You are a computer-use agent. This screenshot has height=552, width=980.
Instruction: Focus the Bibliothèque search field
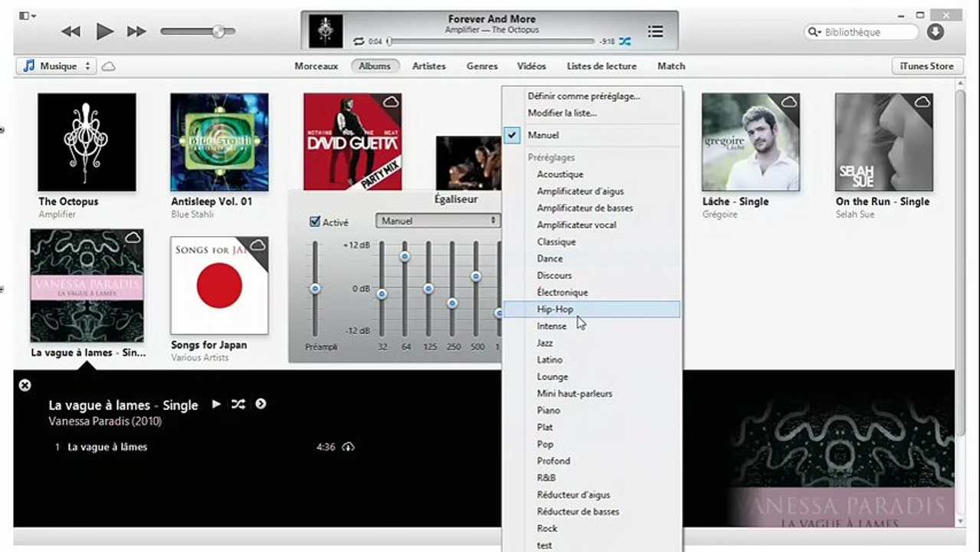coord(861,32)
